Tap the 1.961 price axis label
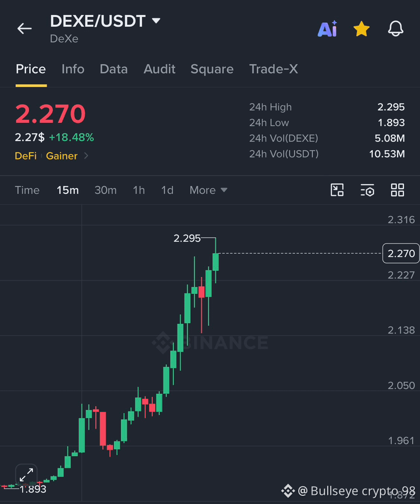The width and height of the screenshot is (420, 504). [401, 441]
